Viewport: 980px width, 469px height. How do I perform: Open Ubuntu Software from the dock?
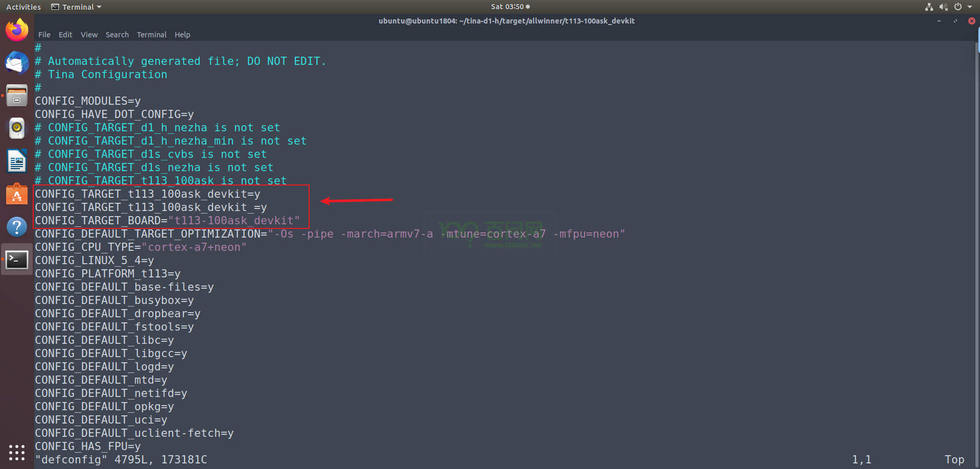(x=17, y=194)
